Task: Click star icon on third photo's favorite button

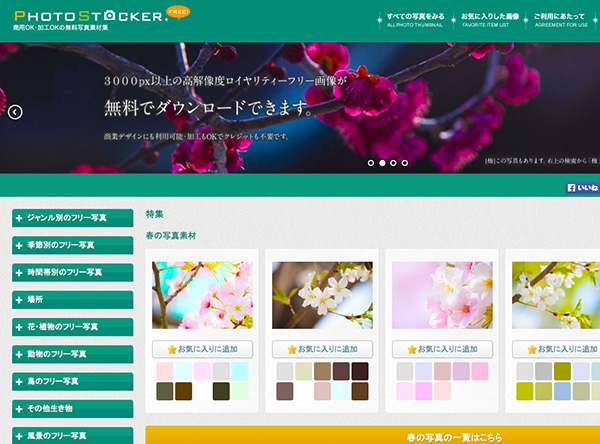Action: pos(411,349)
